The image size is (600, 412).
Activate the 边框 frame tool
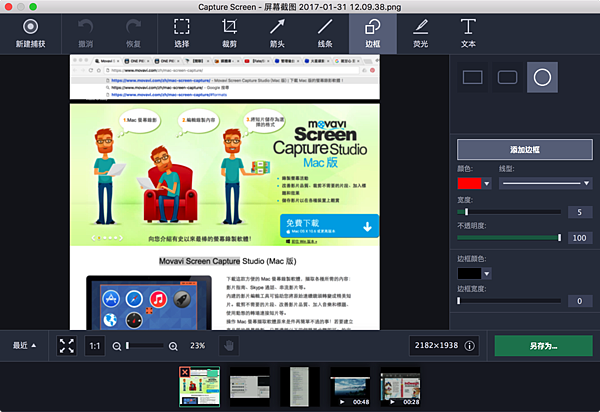pyautogui.click(x=373, y=34)
